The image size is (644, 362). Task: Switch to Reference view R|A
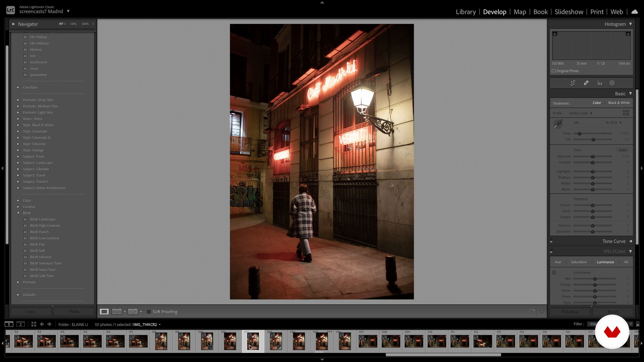click(117, 312)
